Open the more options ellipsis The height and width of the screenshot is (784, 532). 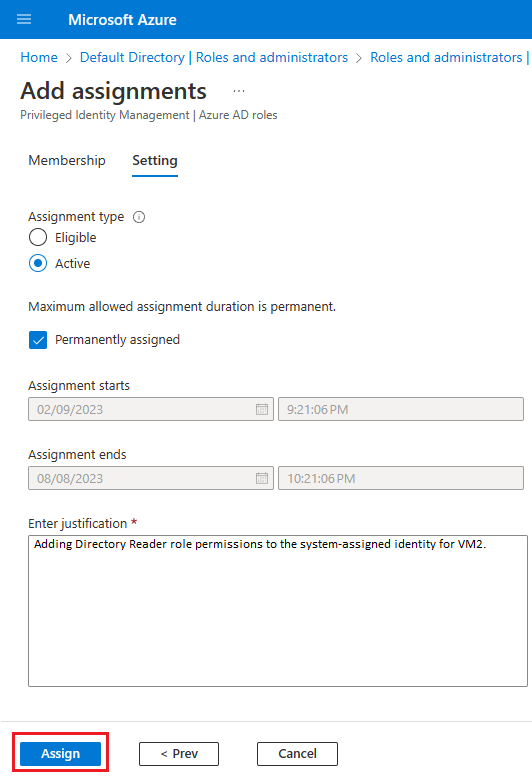coord(239,91)
